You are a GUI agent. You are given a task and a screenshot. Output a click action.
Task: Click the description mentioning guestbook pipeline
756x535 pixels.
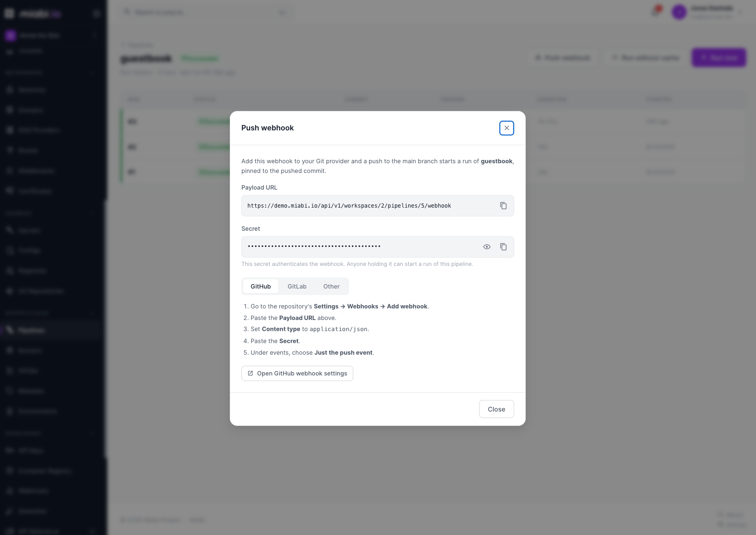[378, 166]
